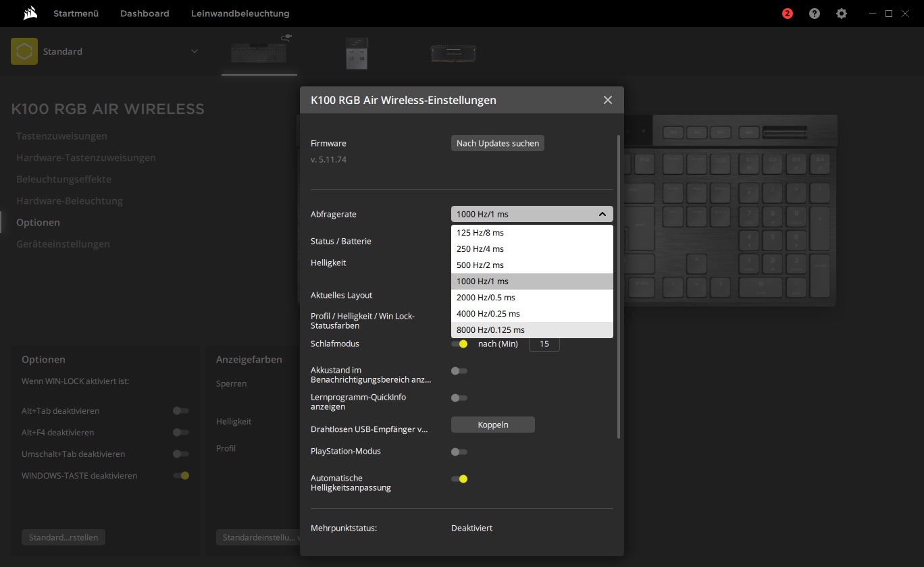Click Nach Updates suchen button
The width and height of the screenshot is (924, 567).
pyautogui.click(x=498, y=143)
